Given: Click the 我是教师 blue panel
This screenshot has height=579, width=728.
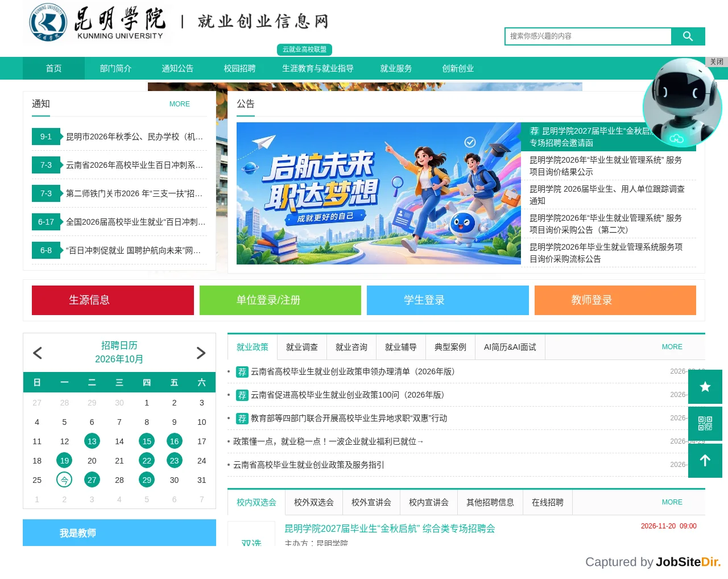Looking at the screenshot, I should point(119,533).
